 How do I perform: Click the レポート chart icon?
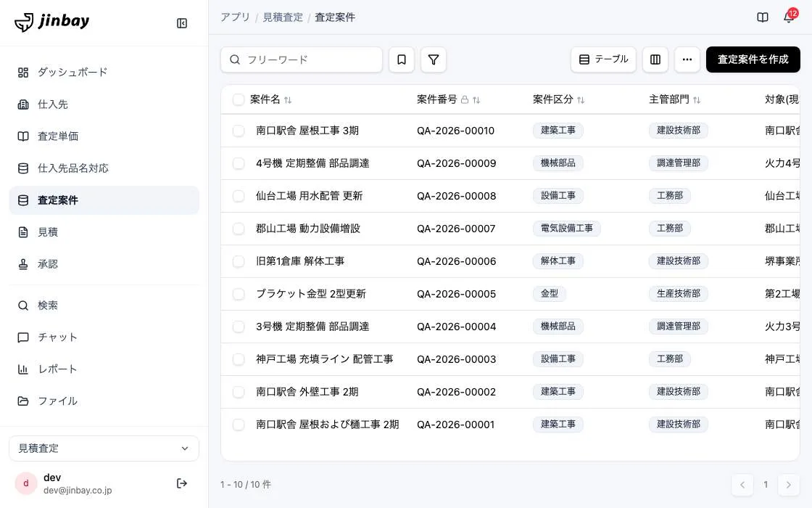(x=23, y=369)
